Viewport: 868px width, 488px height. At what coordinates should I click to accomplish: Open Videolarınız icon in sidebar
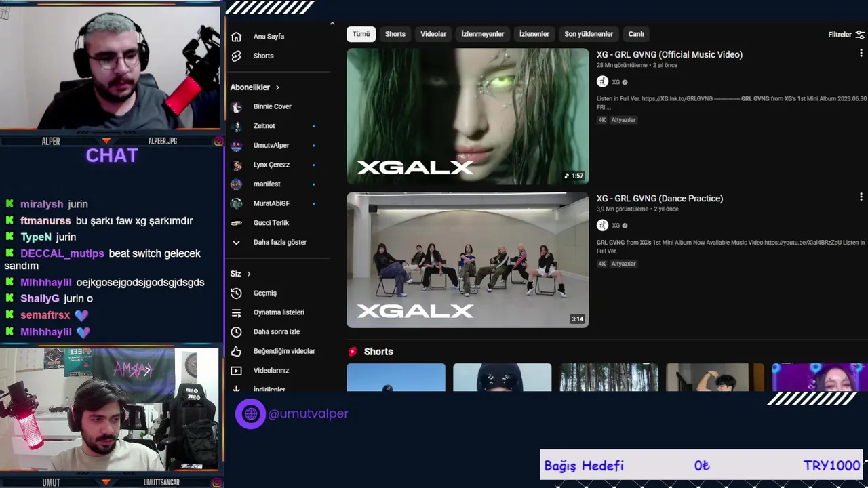click(x=236, y=371)
